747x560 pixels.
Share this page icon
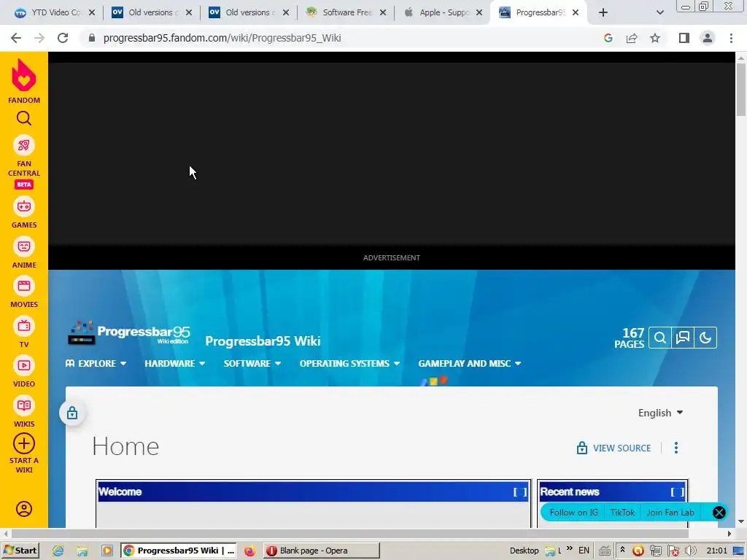pyautogui.click(x=632, y=38)
